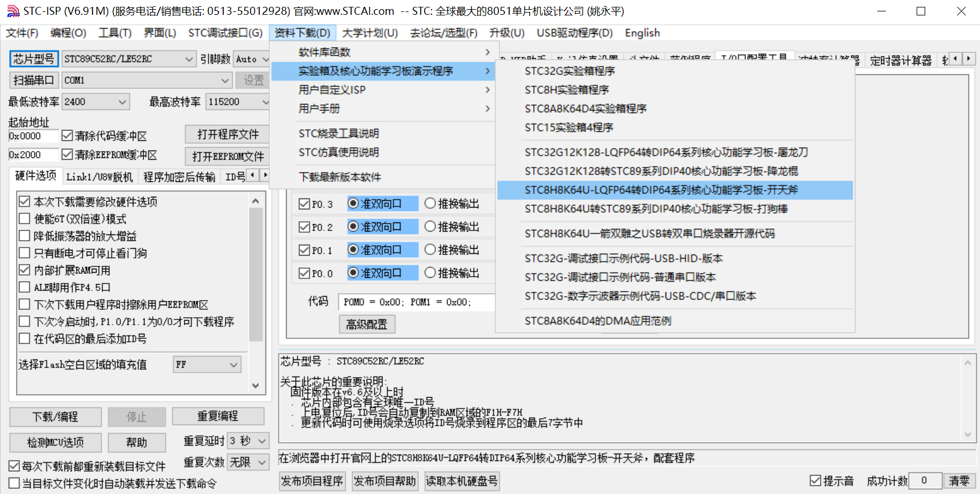The height and width of the screenshot is (494, 980).
Task: Uncheck 内部扩展RAM可用 option
Action: coord(25,270)
